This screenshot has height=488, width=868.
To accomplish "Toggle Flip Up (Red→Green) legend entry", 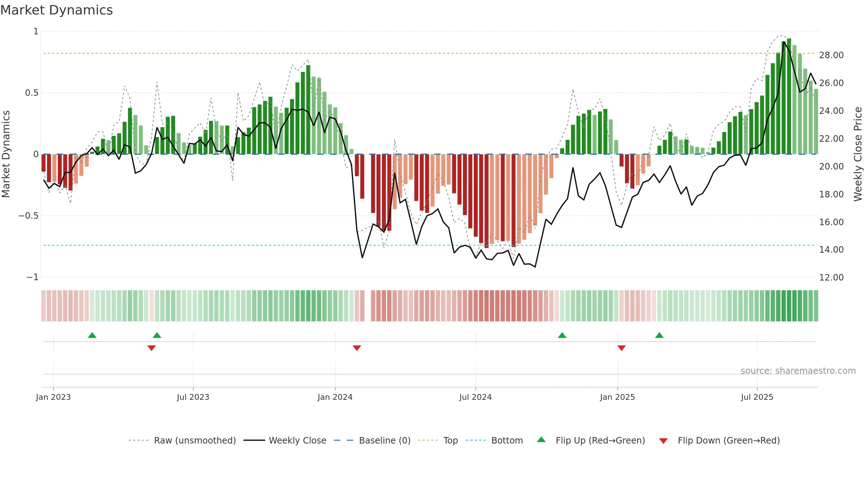I will click(x=591, y=440).
